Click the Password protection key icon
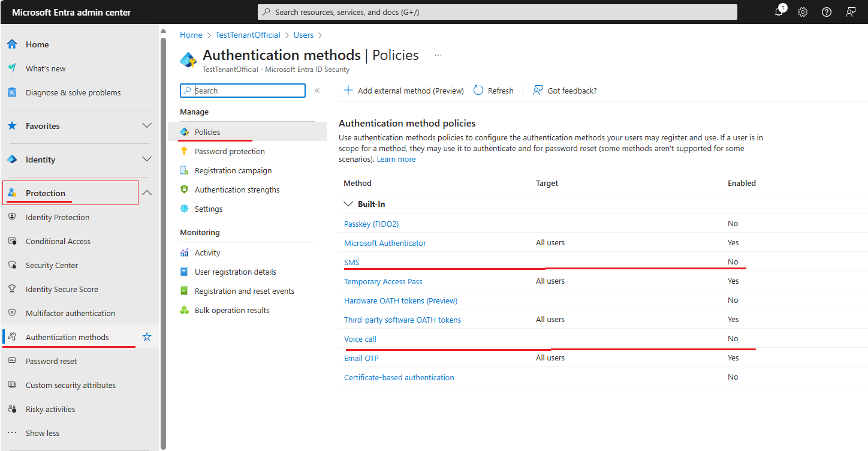 coord(185,151)
